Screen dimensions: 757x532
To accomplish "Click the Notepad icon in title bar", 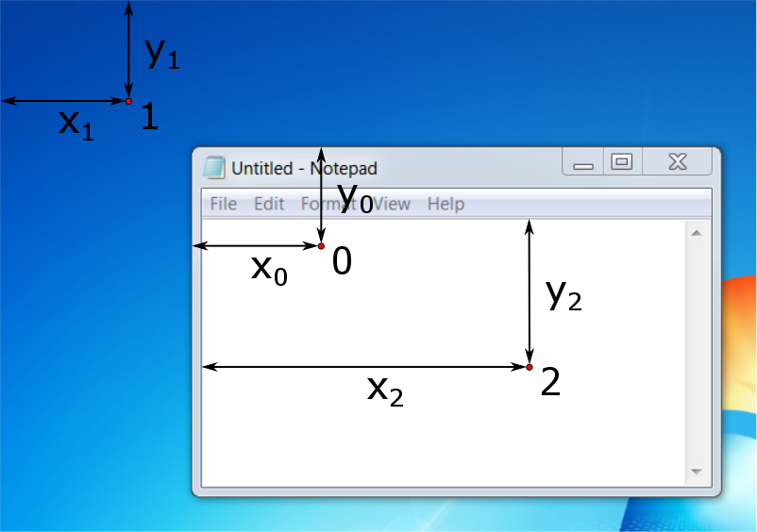I will (x=215, y=167).
